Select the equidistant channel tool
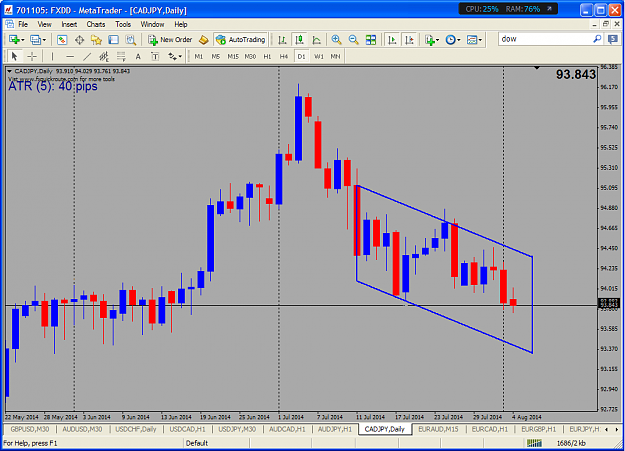Viewport: 625px width, 451px height. 104,56
